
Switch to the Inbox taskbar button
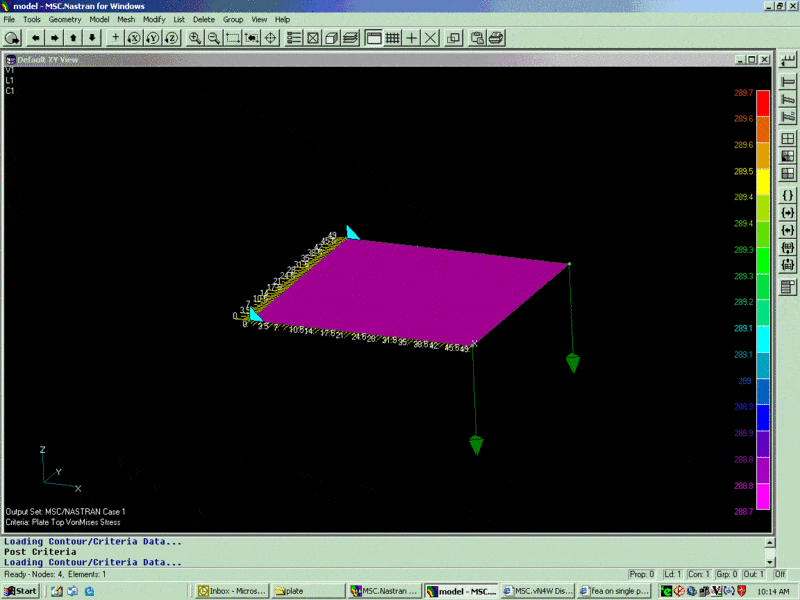231,591
